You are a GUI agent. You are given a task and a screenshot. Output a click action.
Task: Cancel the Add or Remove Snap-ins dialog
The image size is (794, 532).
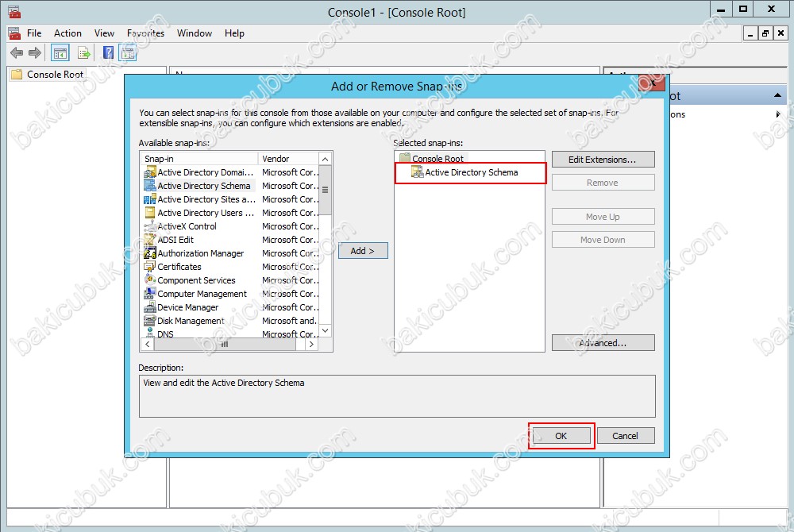tap(626, 436)
